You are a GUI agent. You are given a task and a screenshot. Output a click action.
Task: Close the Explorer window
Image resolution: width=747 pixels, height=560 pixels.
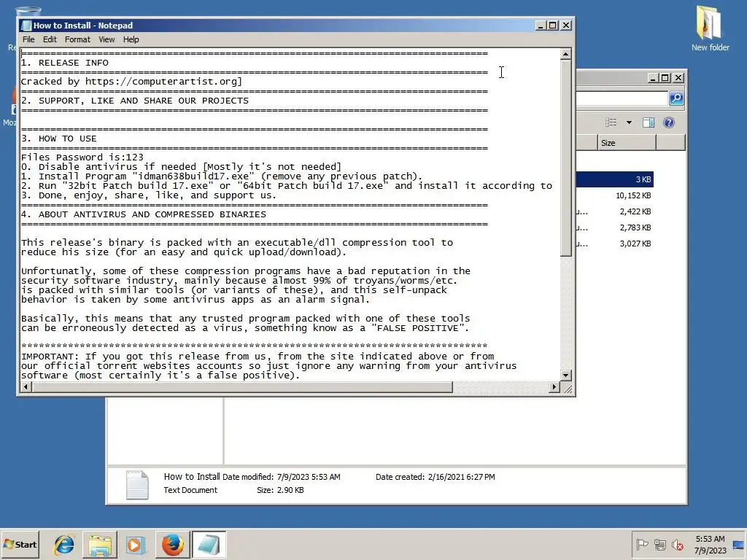click(x=678, y=78)
